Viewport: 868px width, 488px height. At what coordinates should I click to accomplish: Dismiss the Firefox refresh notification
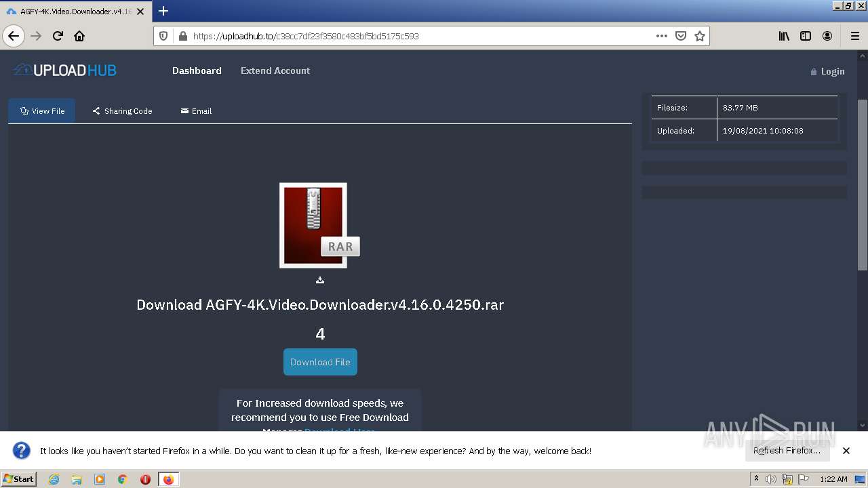846,451
